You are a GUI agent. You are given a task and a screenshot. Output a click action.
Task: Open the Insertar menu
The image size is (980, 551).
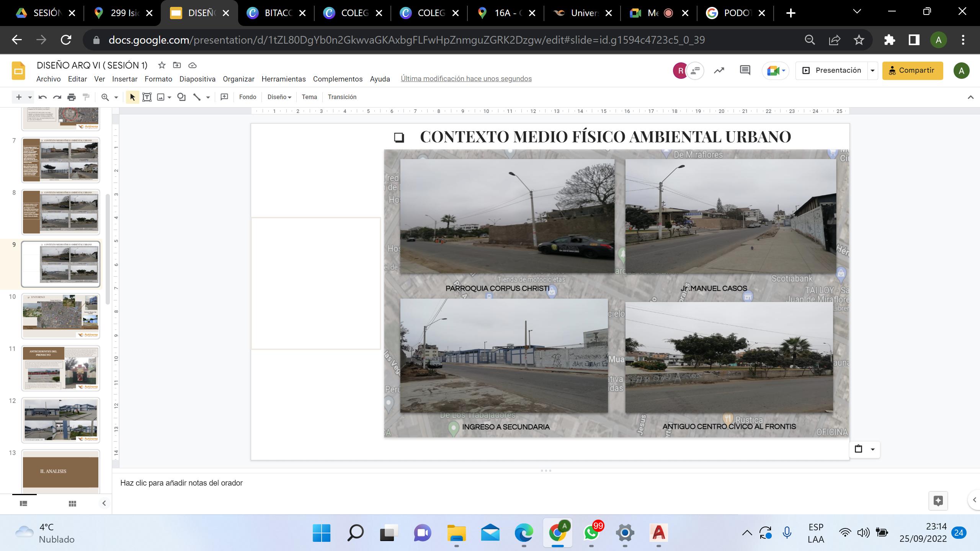tap(124, 79)
